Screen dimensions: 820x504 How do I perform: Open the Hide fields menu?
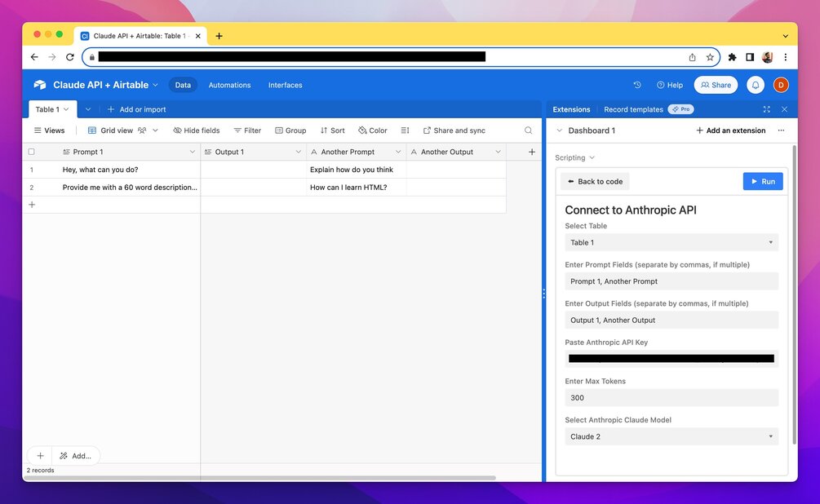[x=196, y=130]
